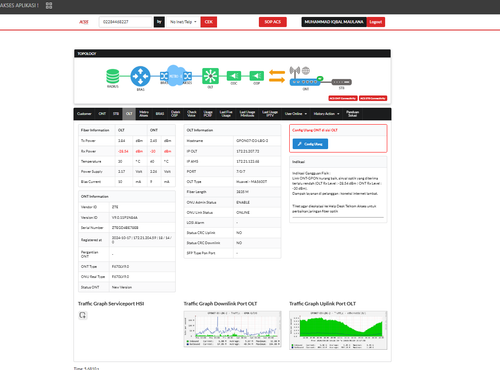This screenshot has width=500, height=370.
Task: Click the ODC splitter icon in topology
Action: tap(234, 76)
